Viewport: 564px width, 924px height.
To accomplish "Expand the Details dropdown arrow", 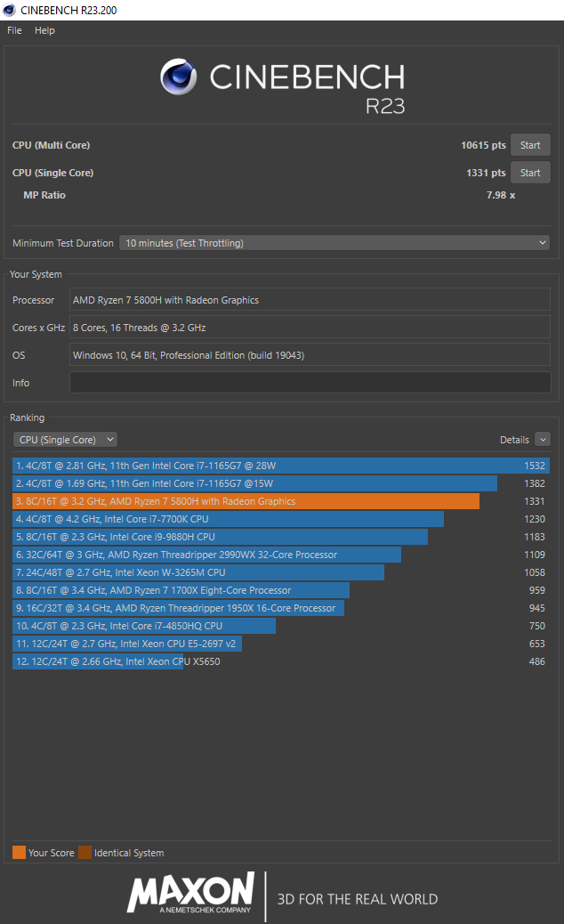I will pyautogui.click(x=543, y=440).
